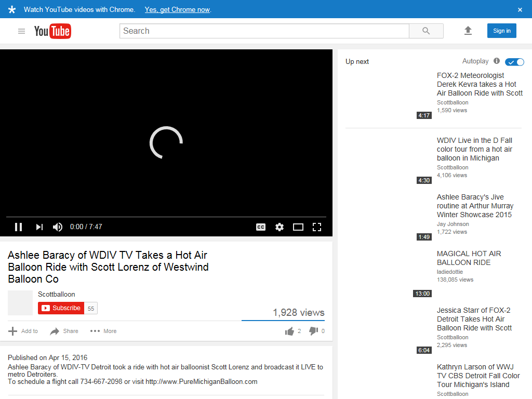Like the video with thumbs up
Screen dimensions: 532x399
[x=289, y=331]
